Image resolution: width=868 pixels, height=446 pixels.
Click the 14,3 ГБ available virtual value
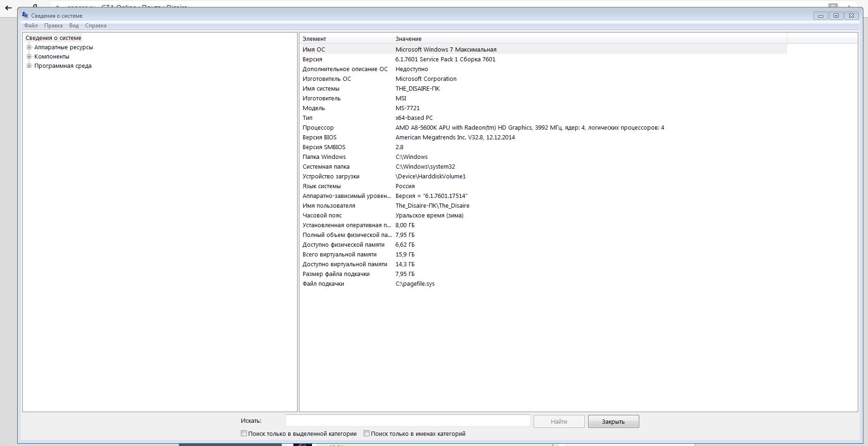pyautogui.click(x=405, y=264)
